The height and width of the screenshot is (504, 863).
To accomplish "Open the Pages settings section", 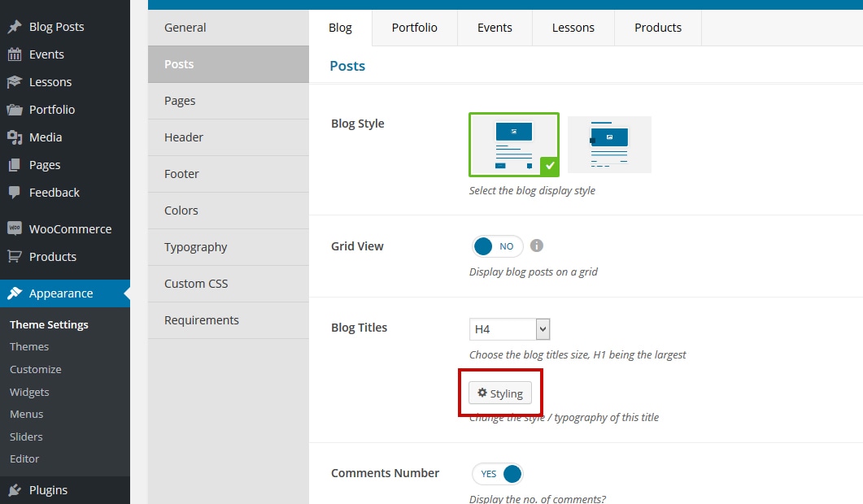I will pos(229,101).
